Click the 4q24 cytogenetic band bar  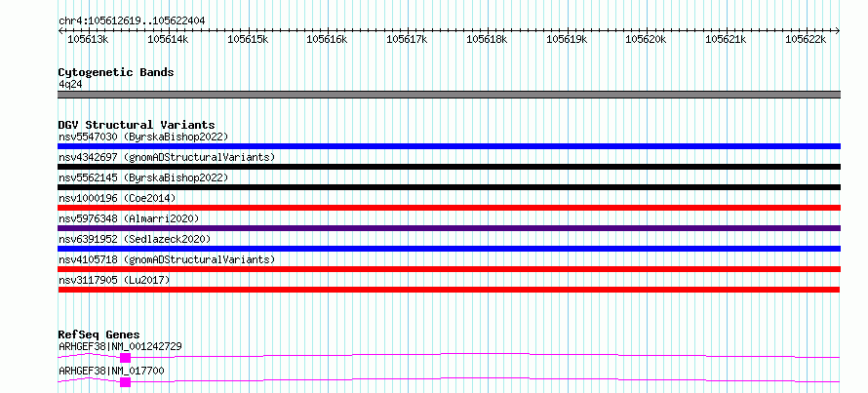coord(449,95)
